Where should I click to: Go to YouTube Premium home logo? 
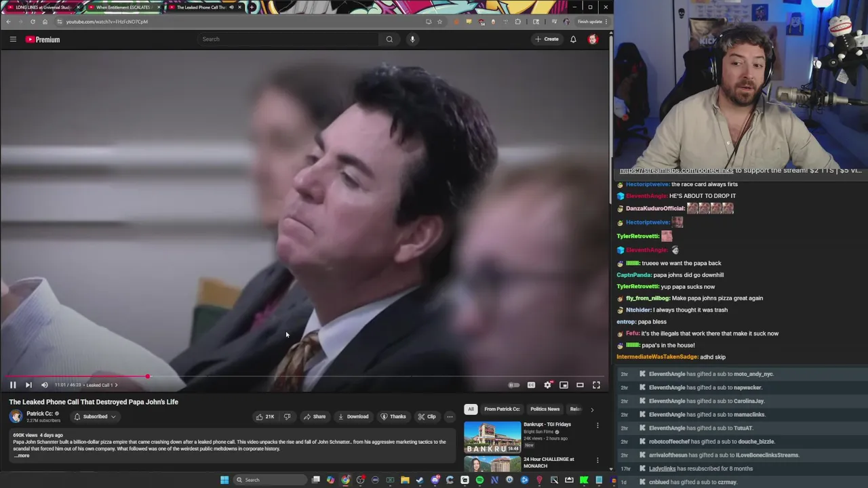(43, 39)
